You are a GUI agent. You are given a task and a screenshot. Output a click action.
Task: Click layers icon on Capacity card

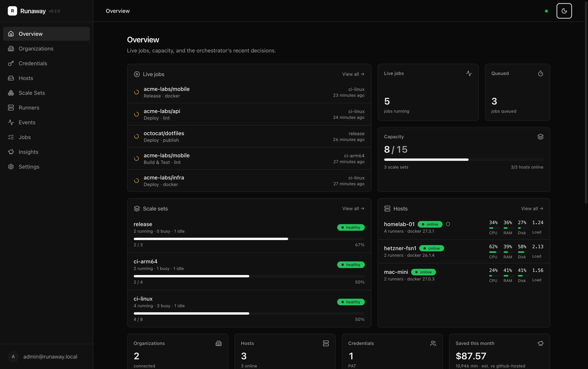[540, 137]
